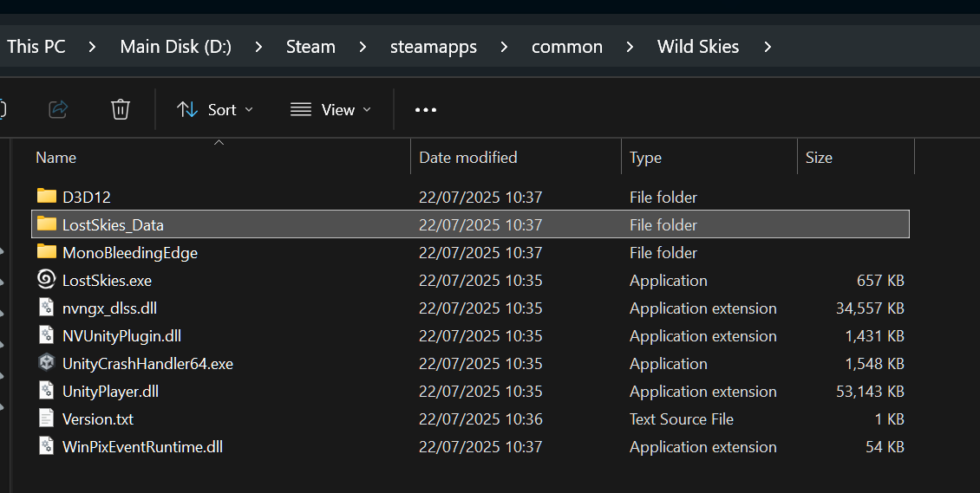Click the MonoBleedingEdge folder icon

pos(47,251)
